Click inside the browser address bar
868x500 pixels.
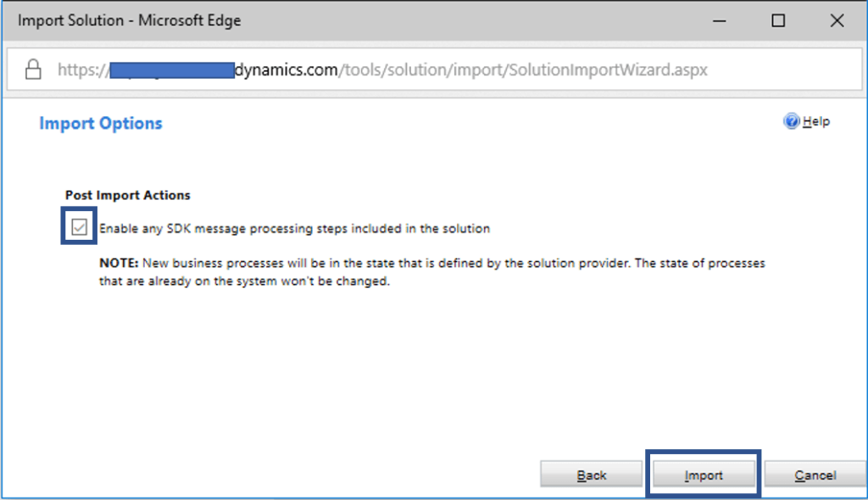coord(424,69)
